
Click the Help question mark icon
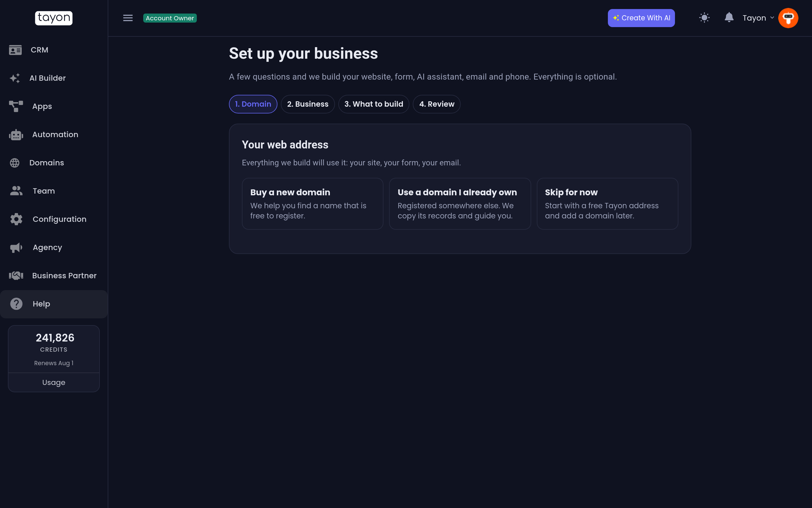(x=16, y=304)
